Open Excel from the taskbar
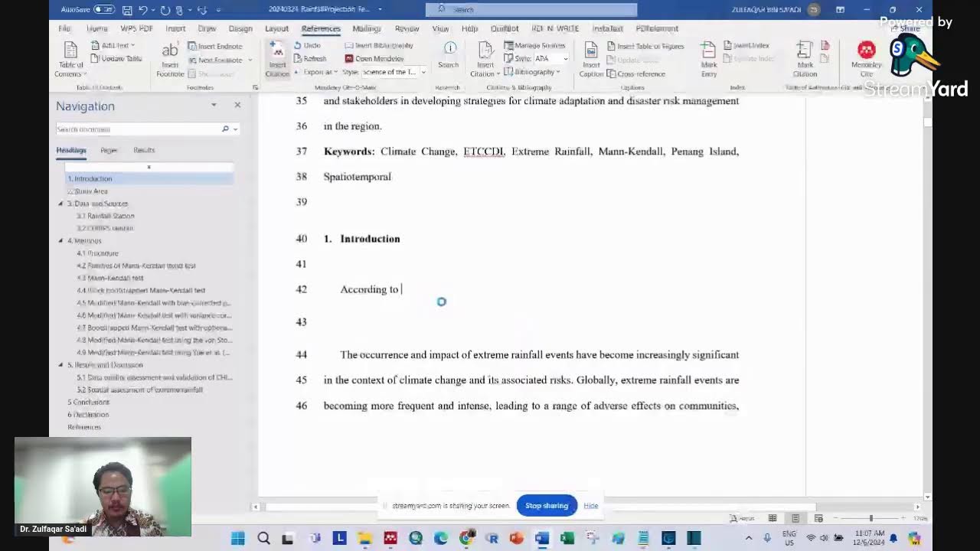 (x=567, y=538)
